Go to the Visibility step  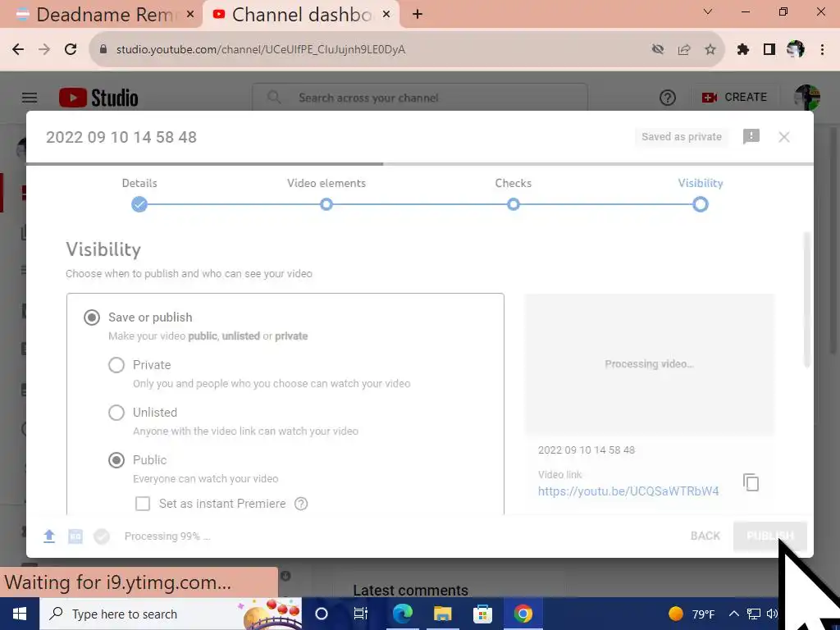(701, 204)
